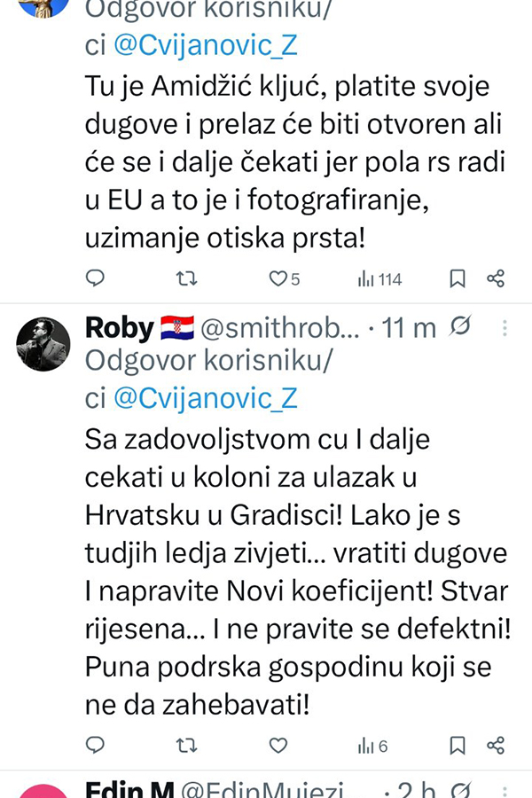Open @Cvijanovic_Z mention in Roby's reply
This screenshot has height=798, width=532.
[x=205, y=399]
